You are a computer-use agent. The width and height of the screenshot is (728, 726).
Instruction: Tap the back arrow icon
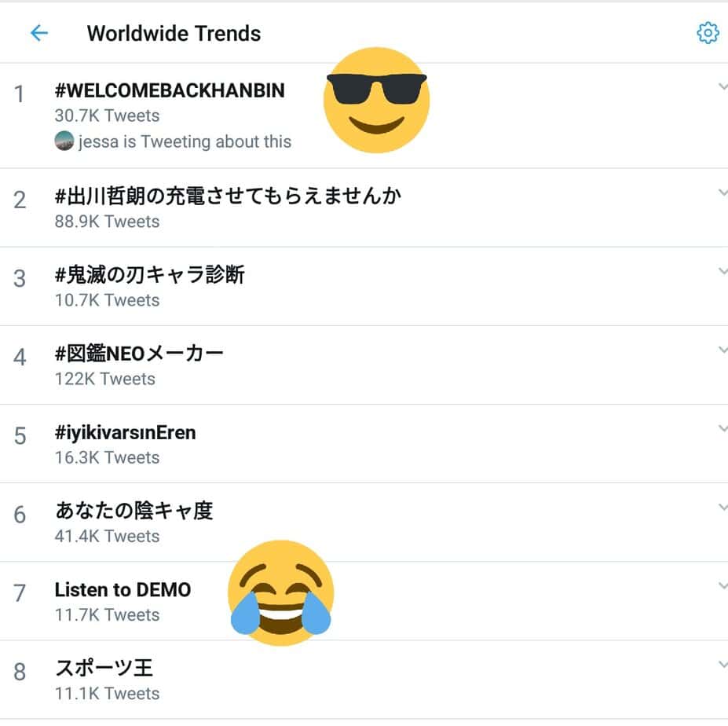point(38,33)
